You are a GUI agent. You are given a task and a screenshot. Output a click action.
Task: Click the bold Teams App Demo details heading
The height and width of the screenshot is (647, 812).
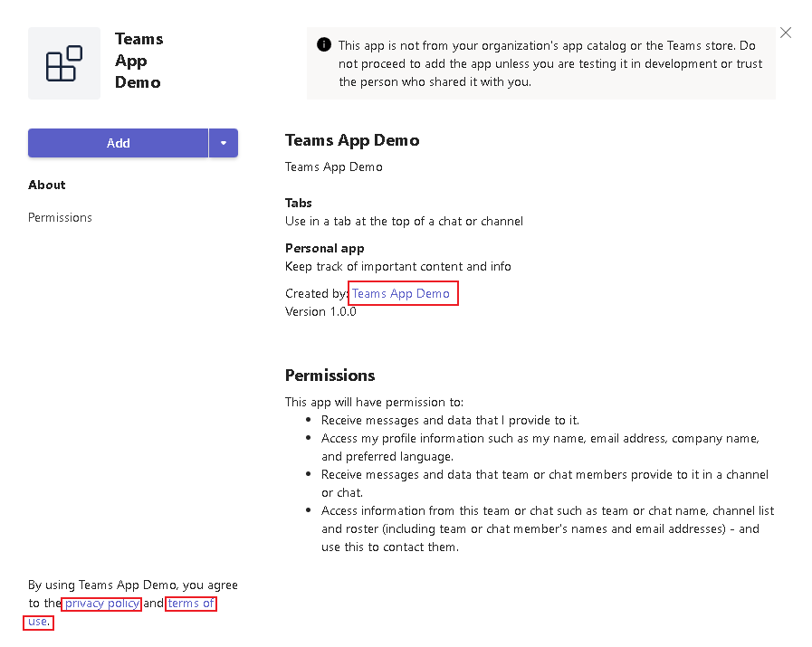coord(352,140)
